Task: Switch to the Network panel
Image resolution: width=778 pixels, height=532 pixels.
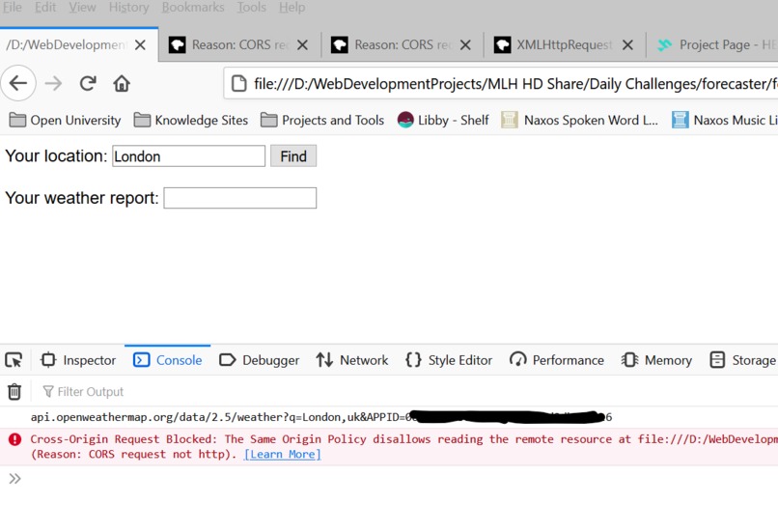Action: coord(352,360)
